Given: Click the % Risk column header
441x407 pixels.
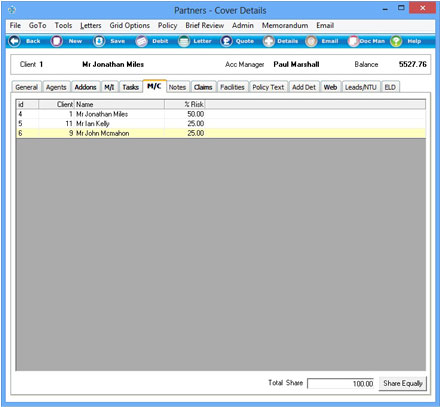Looking at the screenshot, I should click(x=184, y=104).
